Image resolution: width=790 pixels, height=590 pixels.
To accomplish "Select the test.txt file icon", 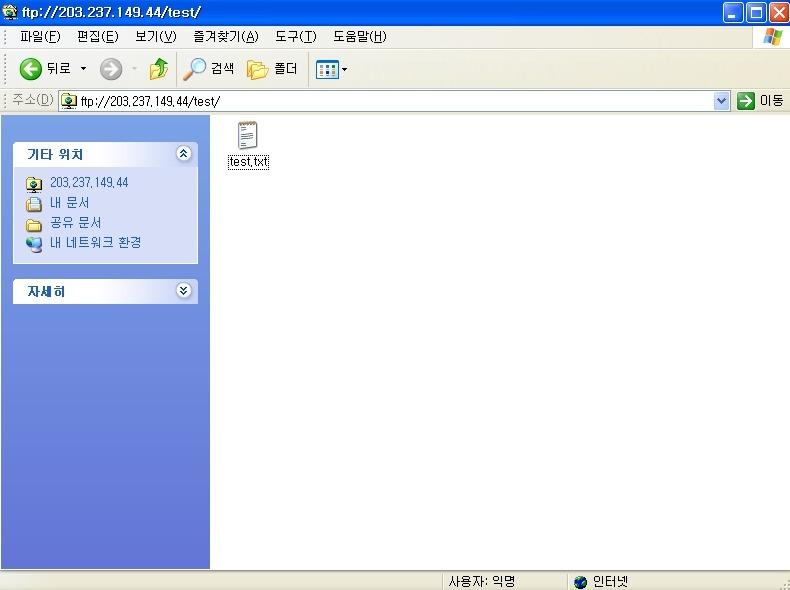I will click(247, 135).
